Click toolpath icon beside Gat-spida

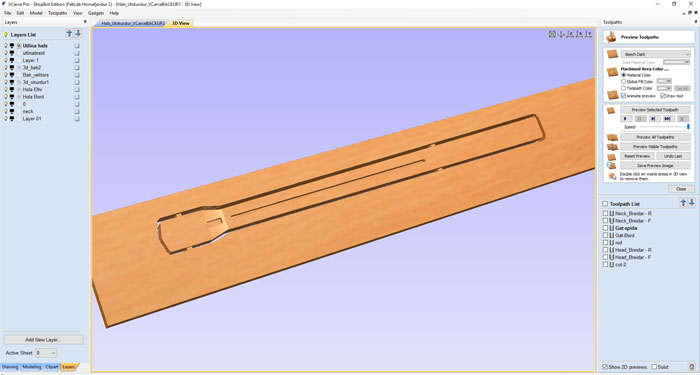[612, 228]
